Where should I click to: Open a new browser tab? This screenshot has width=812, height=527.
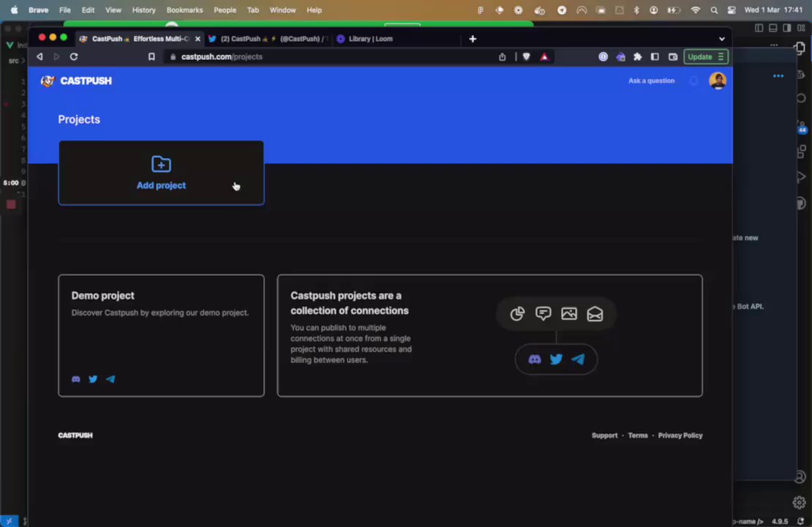coord(473,39)
